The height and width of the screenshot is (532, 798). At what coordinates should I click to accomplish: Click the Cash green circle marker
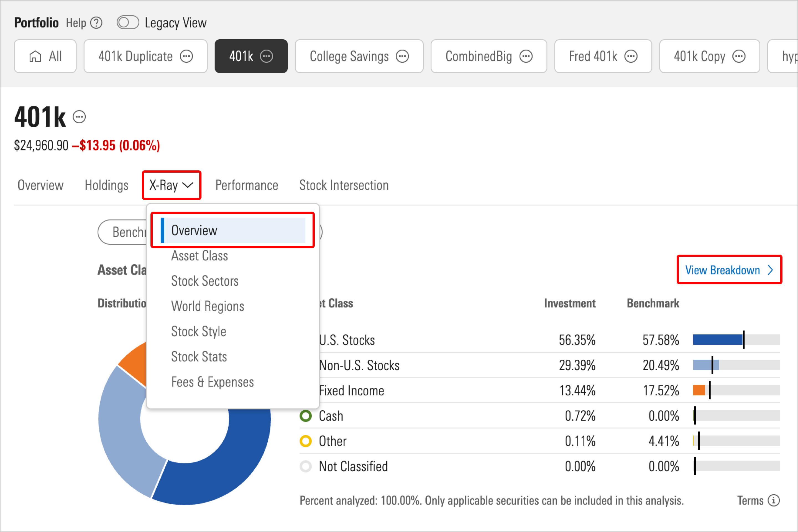tap(305, 416)
